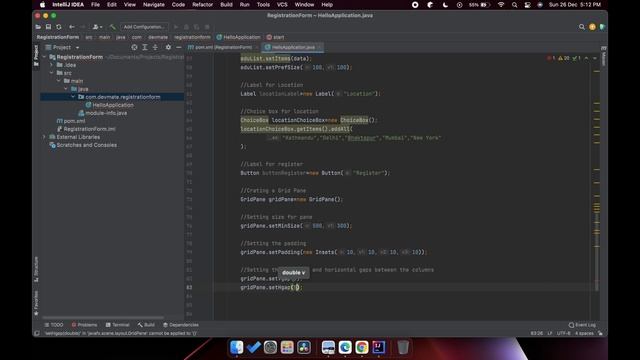Expand the .idea folder
Image resolution: width=640 pixels, height=360 pixels.
[51, 65]
